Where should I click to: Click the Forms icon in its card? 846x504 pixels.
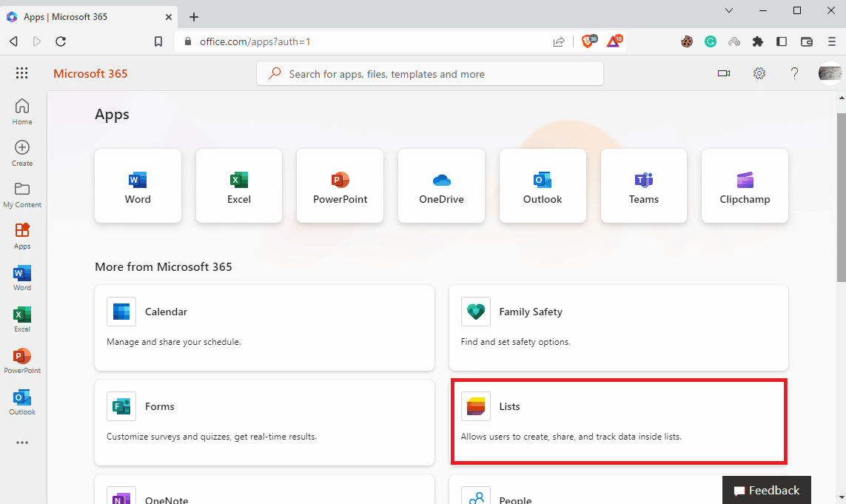(121, 406)
